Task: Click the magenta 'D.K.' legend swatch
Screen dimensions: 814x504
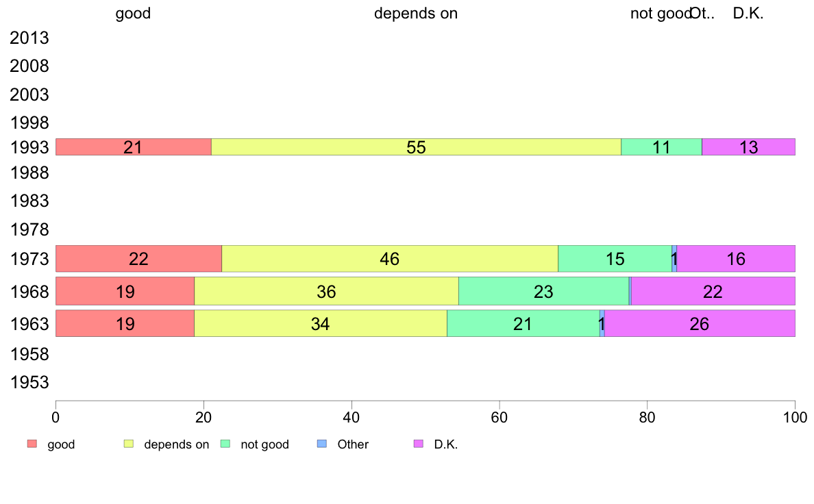Action: pyautogui.click(x=419, y=444)
